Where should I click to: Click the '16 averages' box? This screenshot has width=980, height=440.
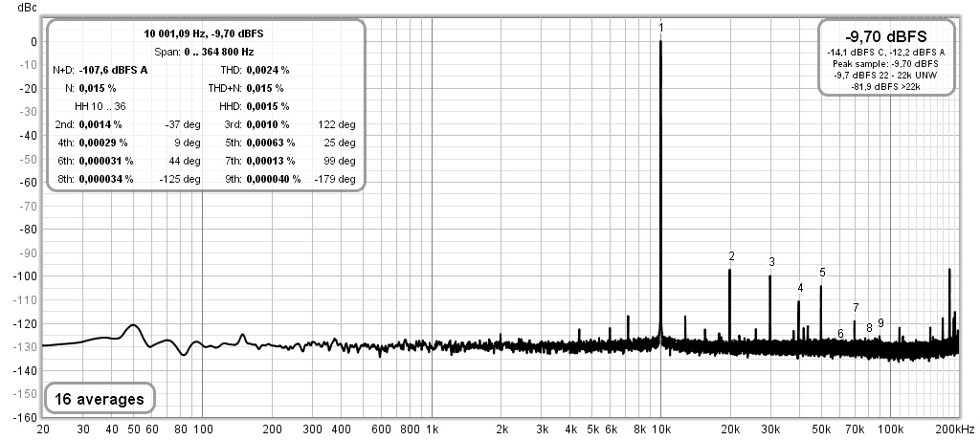tap(100, 399)
